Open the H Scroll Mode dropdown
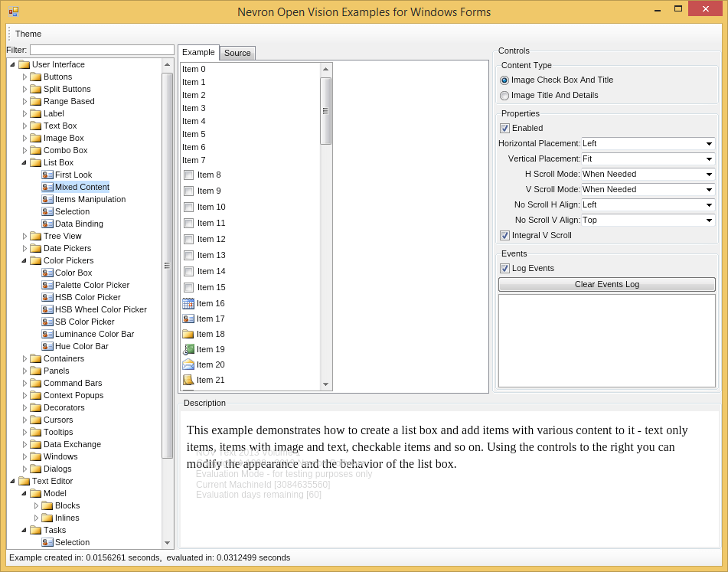The height and width of the screenshot is (572, 728). point(709,174)
